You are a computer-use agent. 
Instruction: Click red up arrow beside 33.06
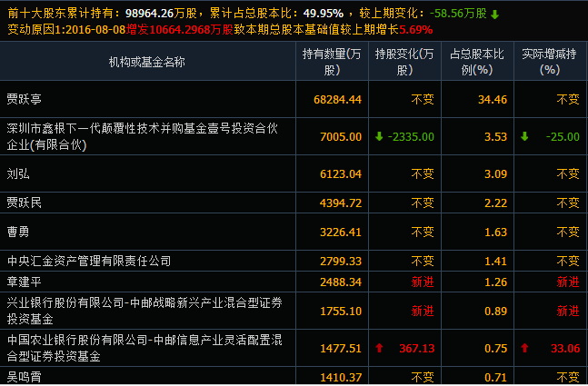(524, 348)
